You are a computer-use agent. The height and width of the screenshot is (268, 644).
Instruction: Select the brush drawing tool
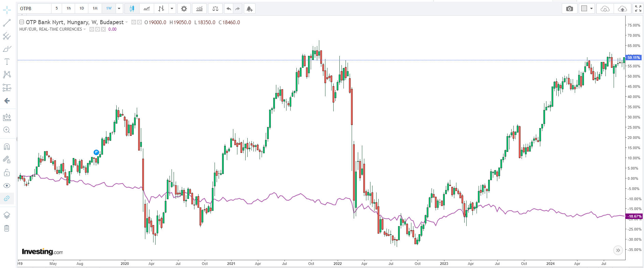tap(7, 49)
